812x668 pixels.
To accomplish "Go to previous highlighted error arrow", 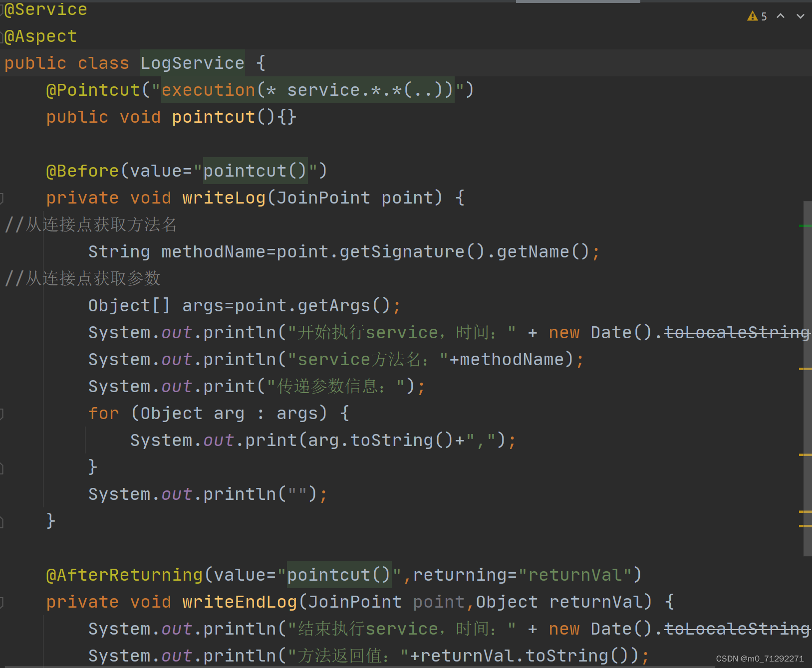I will (781, 16).
